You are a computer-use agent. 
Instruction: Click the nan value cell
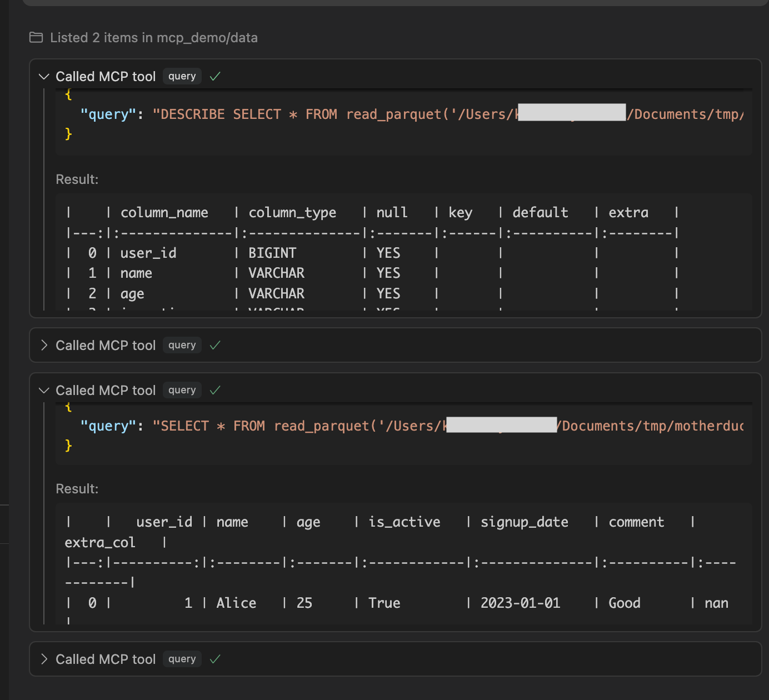(x=716, y=603)
